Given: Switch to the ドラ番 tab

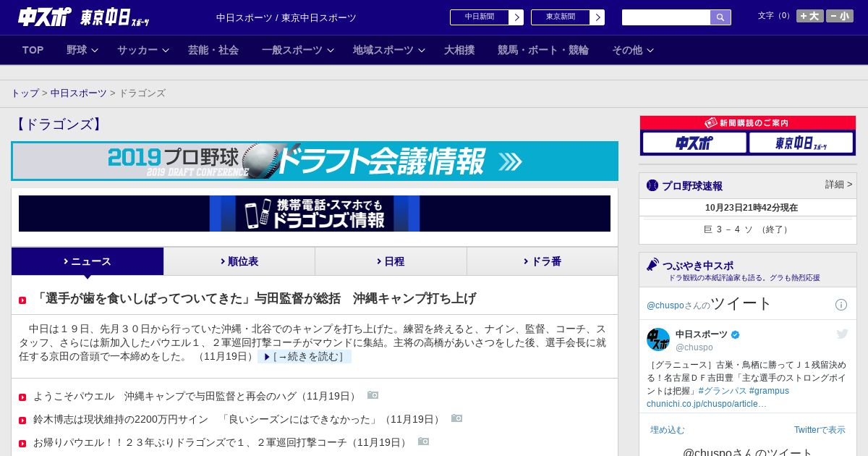Looking at the screenshot, I should tap(542, 261).
